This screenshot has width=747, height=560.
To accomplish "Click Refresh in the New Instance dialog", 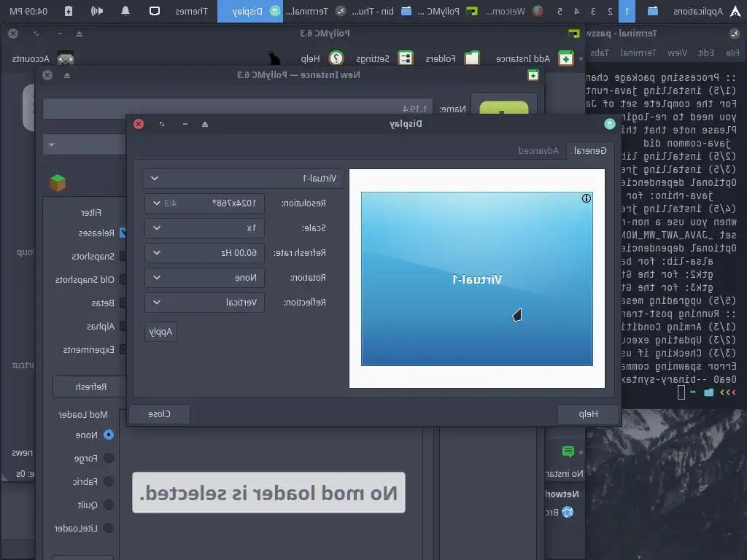I will pos(90,386).
